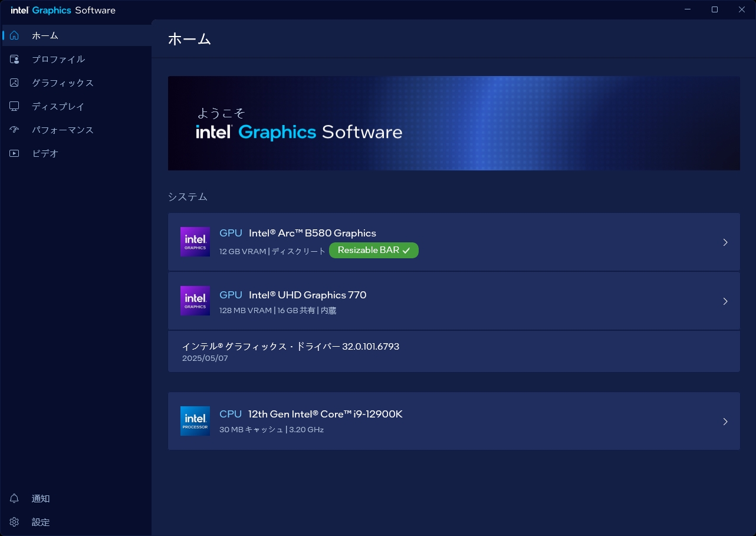Screen dimensions: 756x536
Task: Click the ようこそ welcome banner
Action: point(454,123)
